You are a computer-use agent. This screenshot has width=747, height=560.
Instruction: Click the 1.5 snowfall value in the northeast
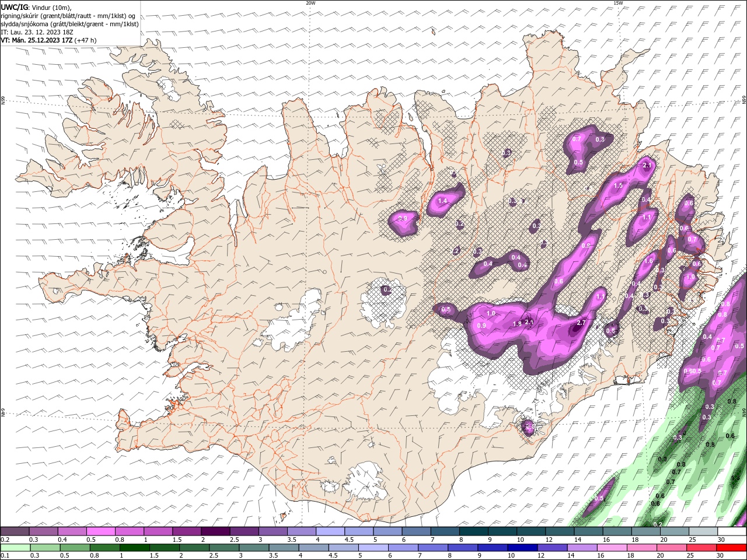(x=619, y=185)
